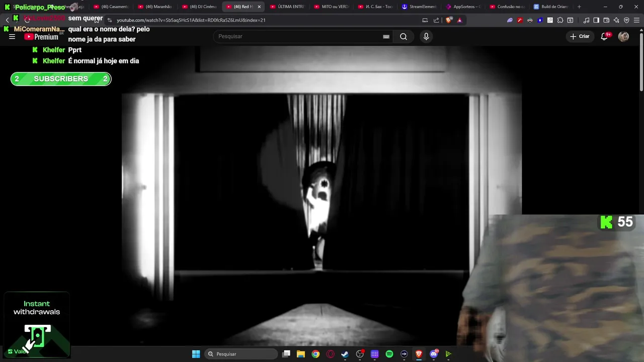The height and width of the screenshot is (362, 644).
Task: Open Task View on the taskbar
Action: 286,354
